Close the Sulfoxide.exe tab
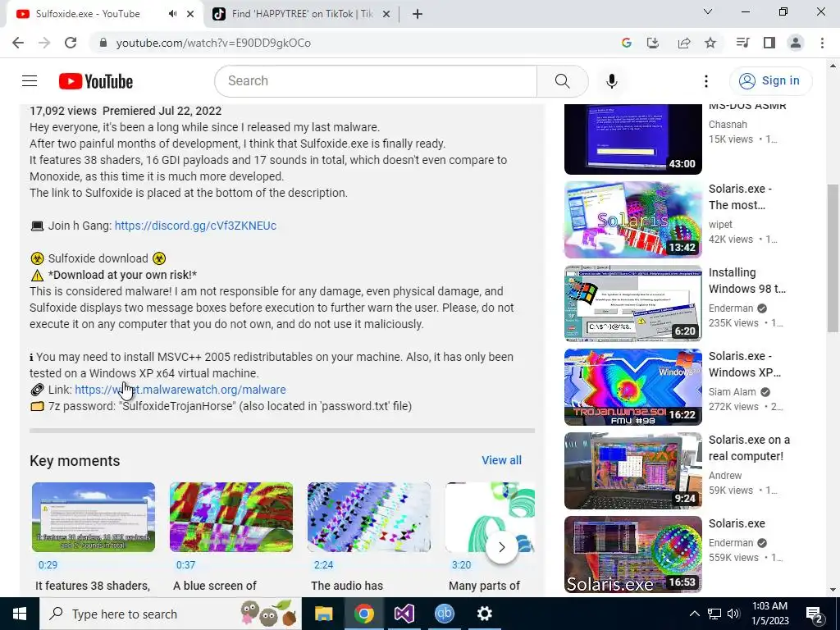The image size is (840, 630). pyautogui.click(x=190, y=14)
